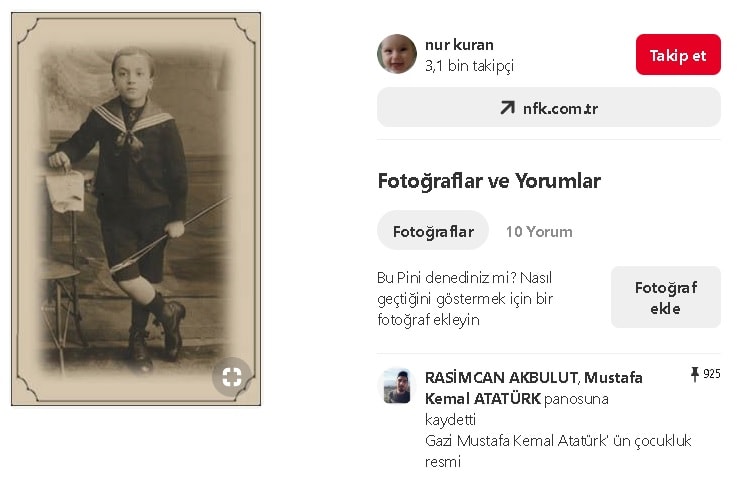Enlarge the sepia boy in sailor suit photo
Image resolution: width=737 pixels, height=485 pixels.
[x=136, y=209]
